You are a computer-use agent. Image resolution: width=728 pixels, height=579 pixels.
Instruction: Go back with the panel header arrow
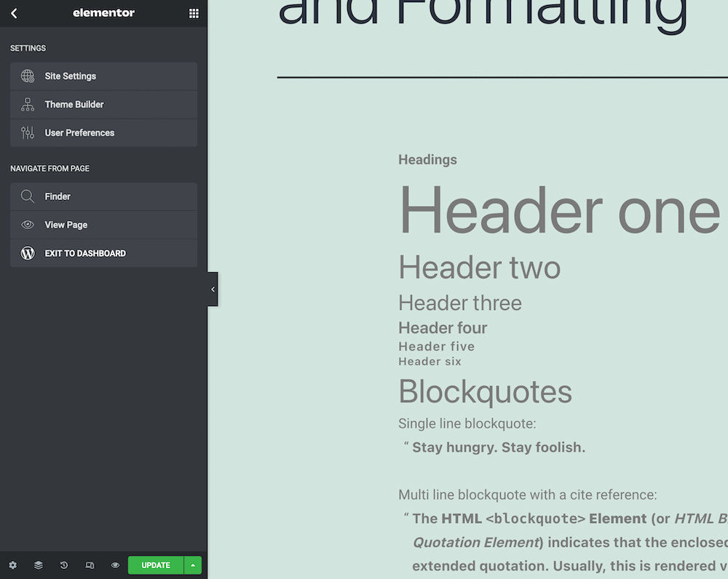(x=14, y=13)
